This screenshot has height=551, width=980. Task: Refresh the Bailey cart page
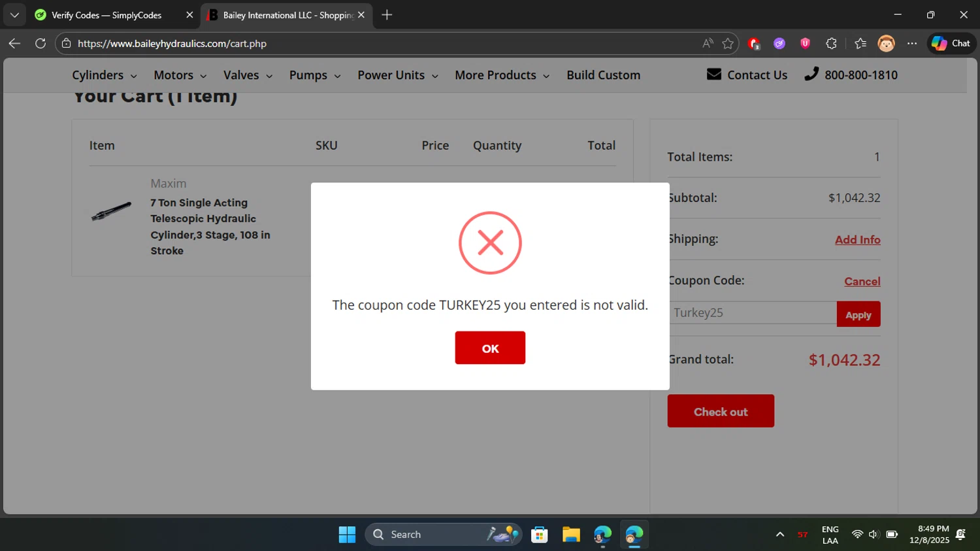click(41, 43)
